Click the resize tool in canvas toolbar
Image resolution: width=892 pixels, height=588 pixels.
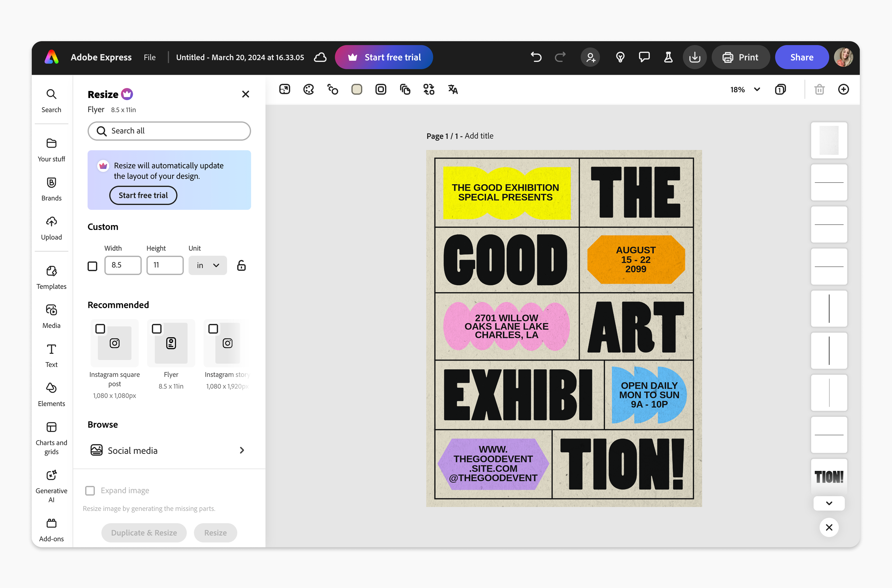point(285,89)
